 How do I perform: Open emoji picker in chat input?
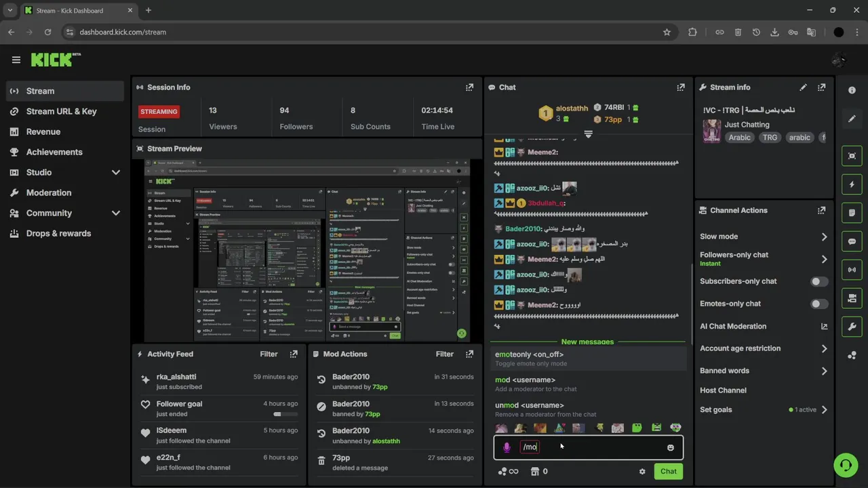tap(671, 447)
